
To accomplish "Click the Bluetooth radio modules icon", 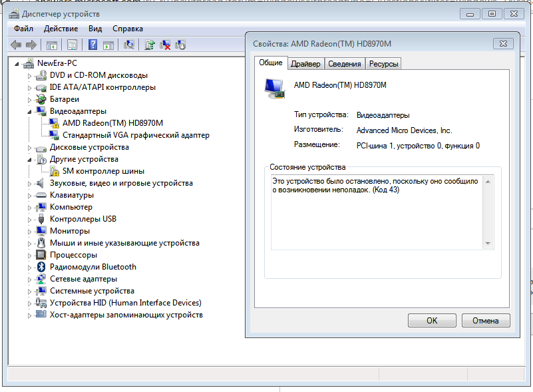I will point(41,267).
